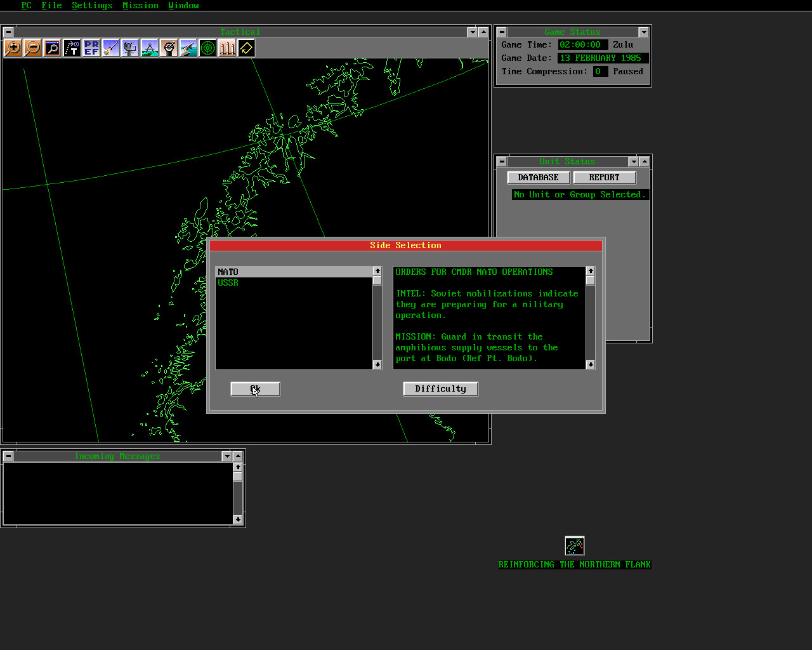Open the PREF preferences icon
The height and width of the screenshot is (650, 812).
91,48
